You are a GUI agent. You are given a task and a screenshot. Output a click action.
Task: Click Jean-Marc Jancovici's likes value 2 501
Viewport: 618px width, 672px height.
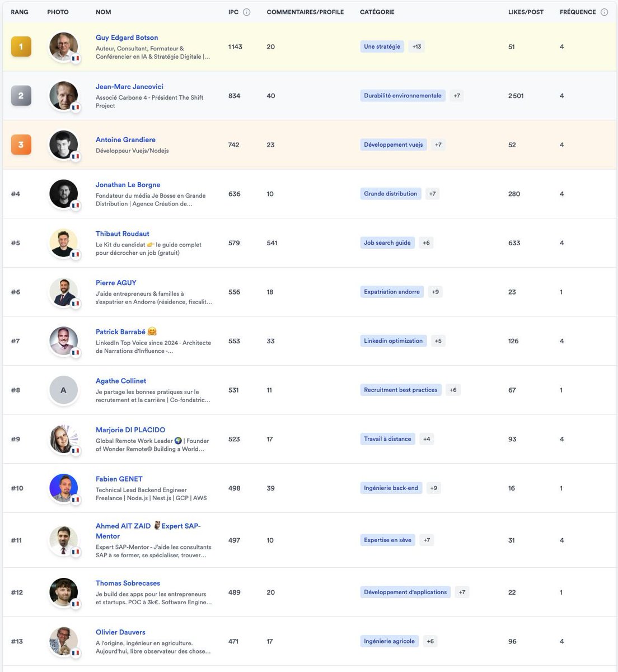point(516,96)
